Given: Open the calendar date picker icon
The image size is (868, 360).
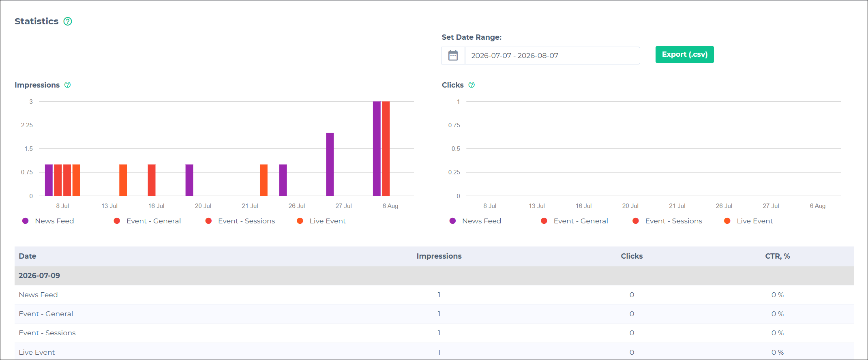Looking at the screenshot, I should pos(453,56).
